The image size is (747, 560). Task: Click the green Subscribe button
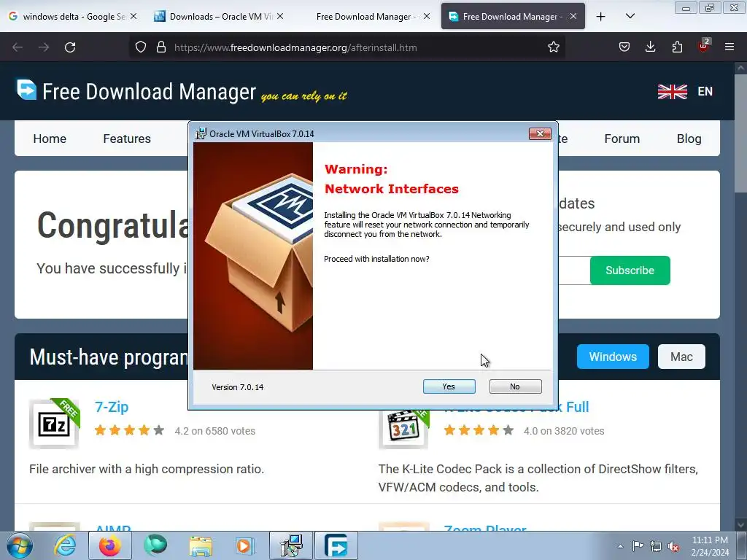(x=630, y=271)
